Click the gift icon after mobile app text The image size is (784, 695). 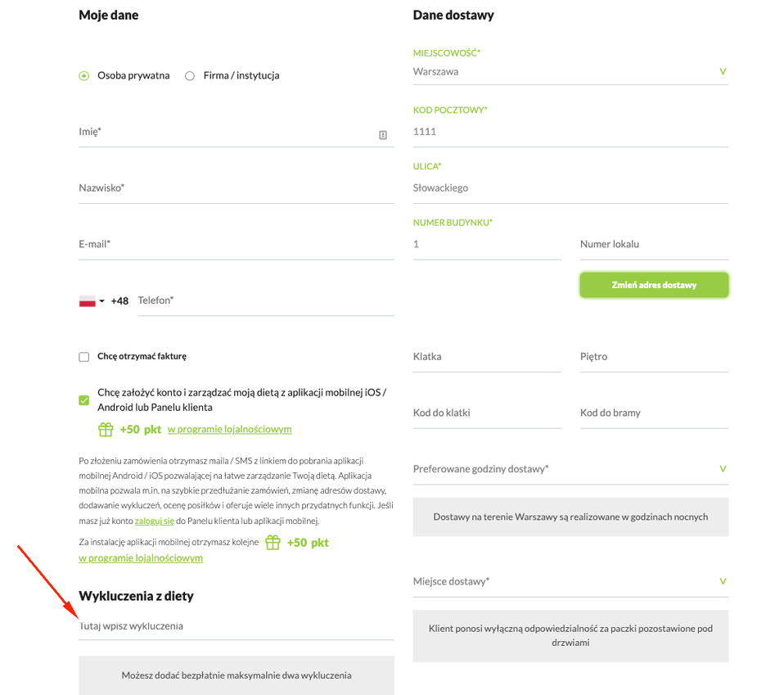coord(273,543)
